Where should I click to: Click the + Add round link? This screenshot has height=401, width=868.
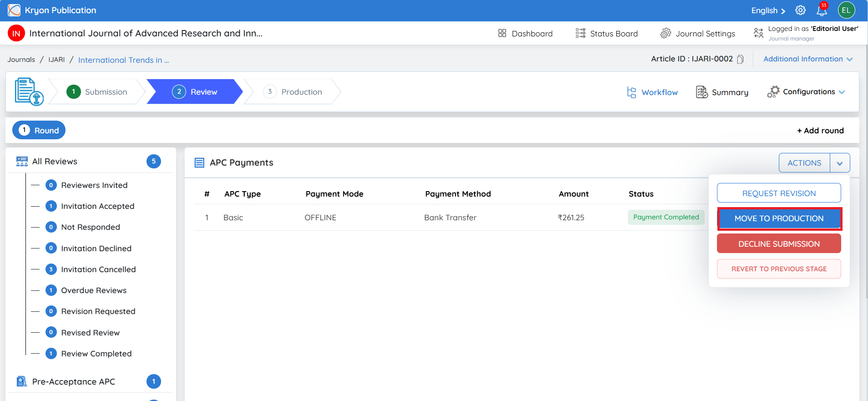(820, 131)
